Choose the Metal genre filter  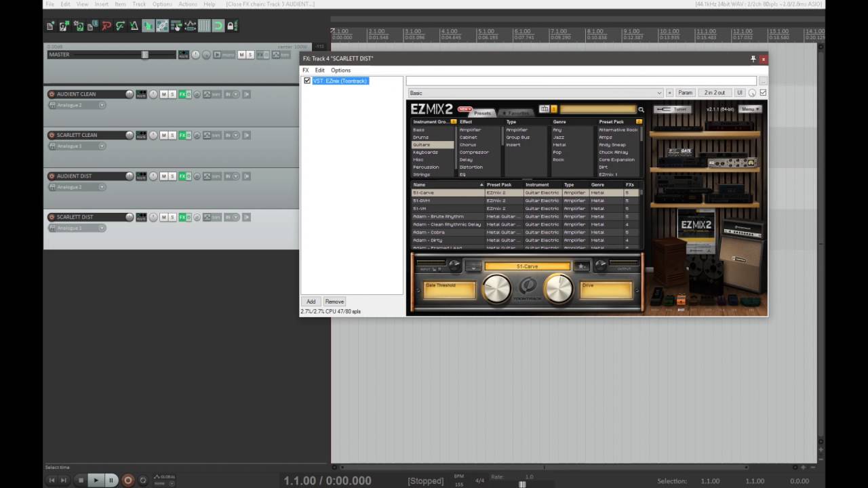pos(559,144)
